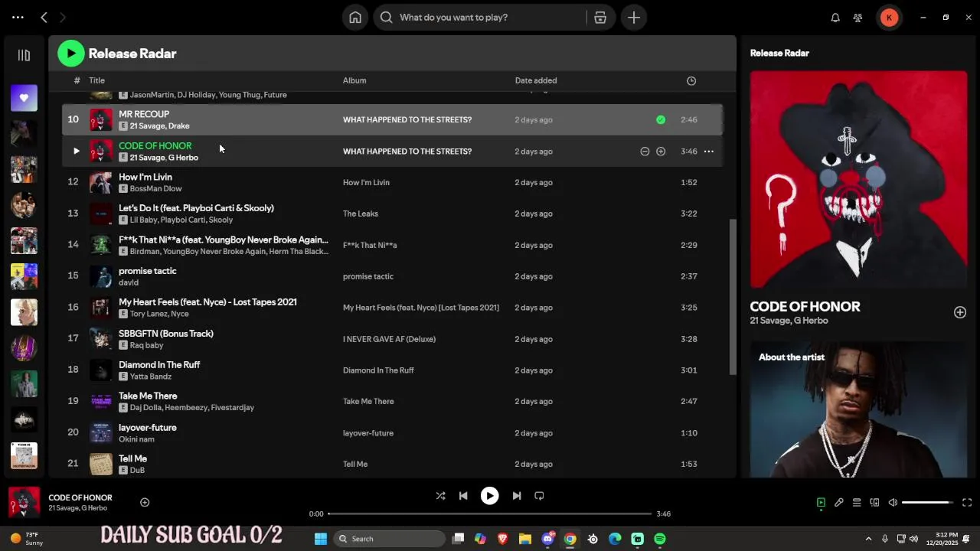Seek in the song progress bar
Viewport: 980px width, 551px height.
pos(489,514)
